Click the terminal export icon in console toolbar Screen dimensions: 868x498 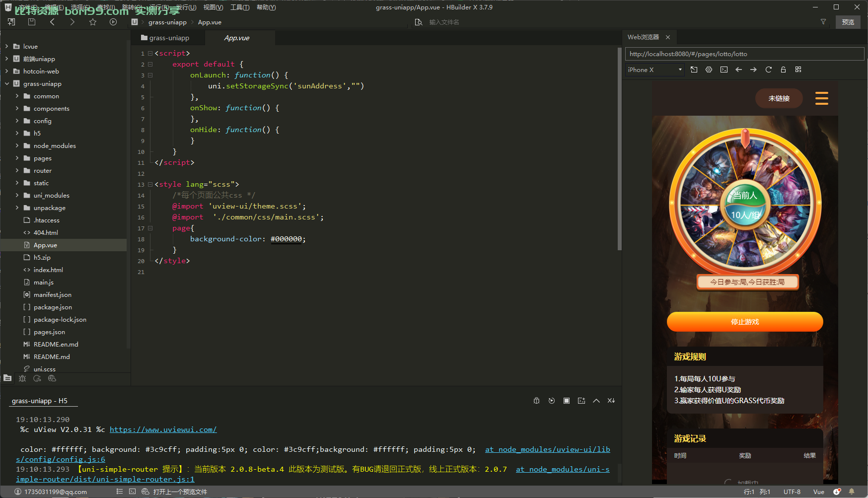(x=581, y=401)
